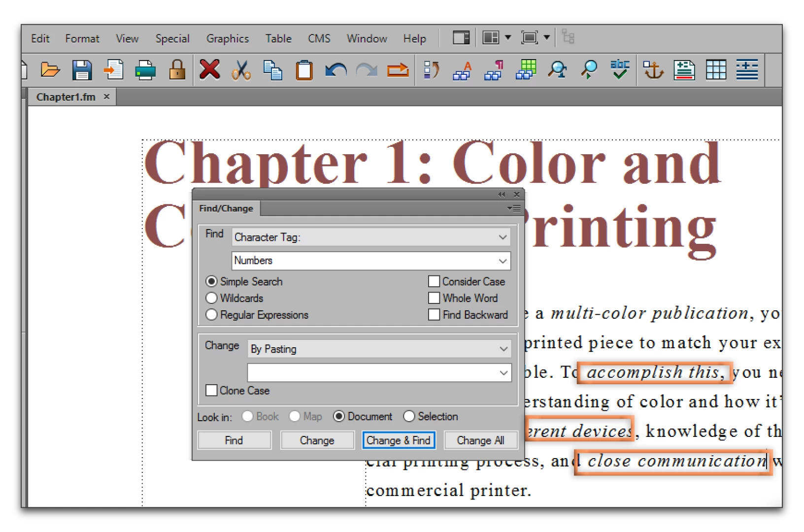Select the Wildcards radio button
This screenshot has width=804, height=532.
[211, 298]
